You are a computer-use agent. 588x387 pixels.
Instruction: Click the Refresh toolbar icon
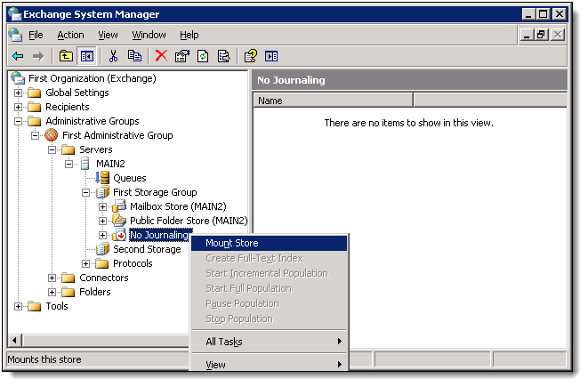[203, 57]
